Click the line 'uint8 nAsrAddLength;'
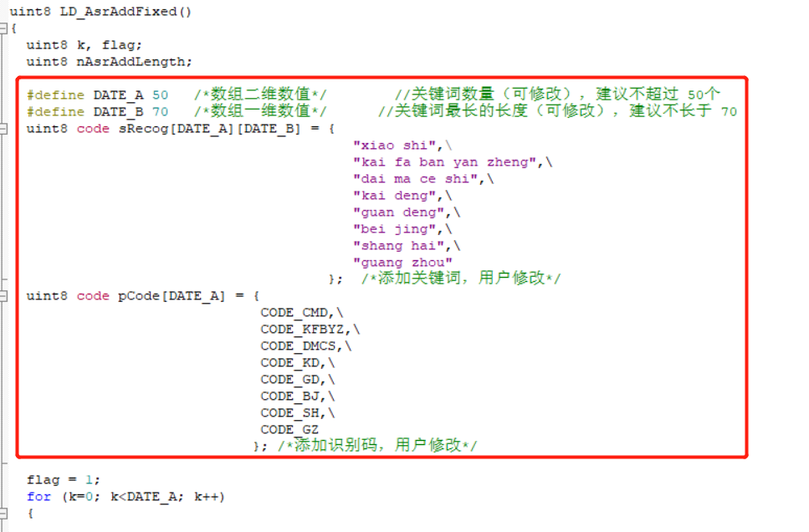The height and width of the screenshot is (532, 809). click(109, 62)
